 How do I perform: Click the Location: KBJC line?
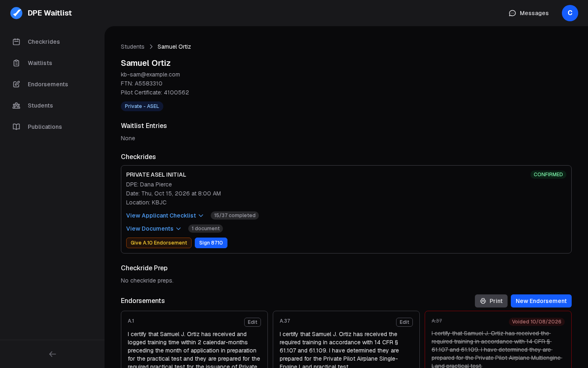146,202
